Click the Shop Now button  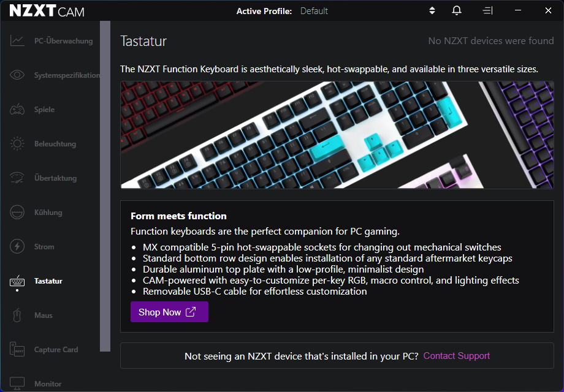click(x=169, y=312)
